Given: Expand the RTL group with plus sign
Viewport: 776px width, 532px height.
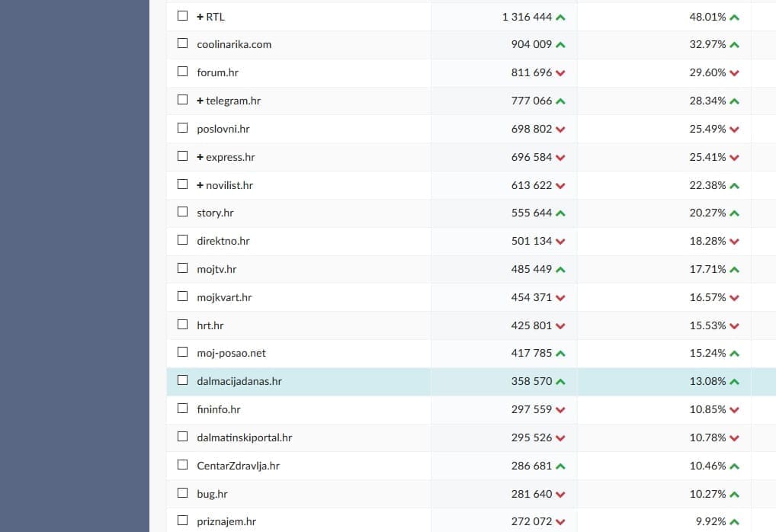Looking at the screenshot, I should pyautogui.click(x=200, y=16).
